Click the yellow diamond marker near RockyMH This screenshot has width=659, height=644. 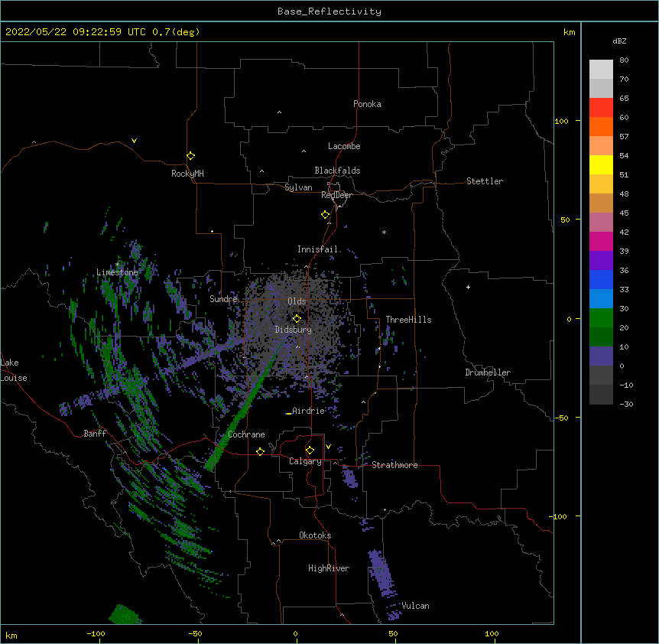click(190, 156)
